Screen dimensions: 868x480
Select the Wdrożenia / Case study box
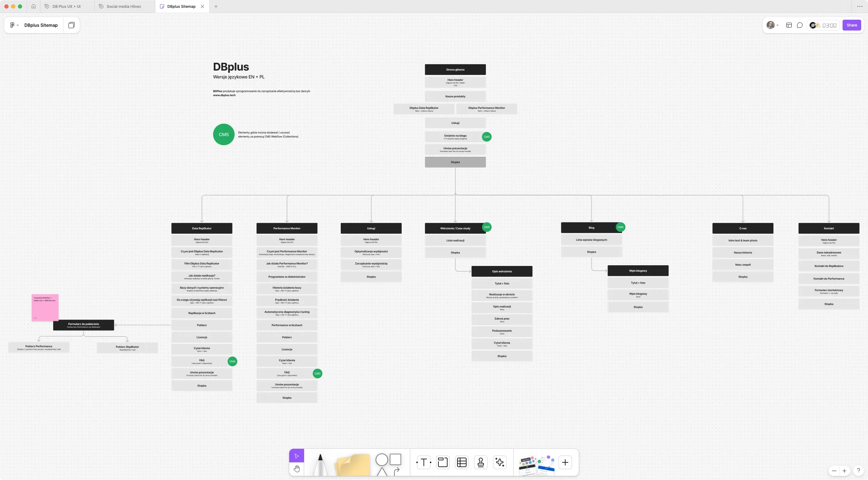[x=455, y=228]
